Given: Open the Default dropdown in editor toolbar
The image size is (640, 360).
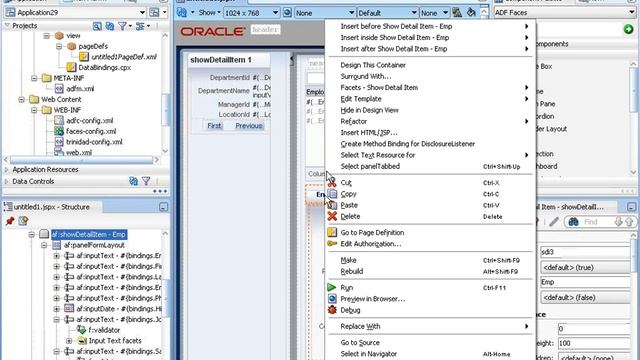Looking at the screenshot, I should (x=414, y=13).
